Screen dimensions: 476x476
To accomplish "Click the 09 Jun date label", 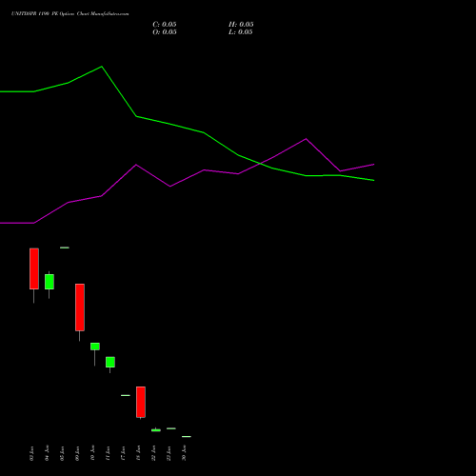I will pyautogui.click(x=77, y=453).
